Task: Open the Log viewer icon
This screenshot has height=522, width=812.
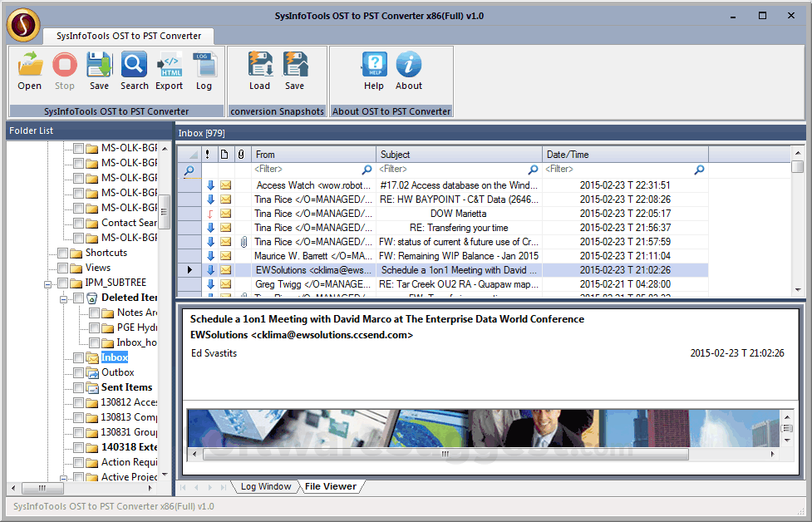Action: point(204,66)
